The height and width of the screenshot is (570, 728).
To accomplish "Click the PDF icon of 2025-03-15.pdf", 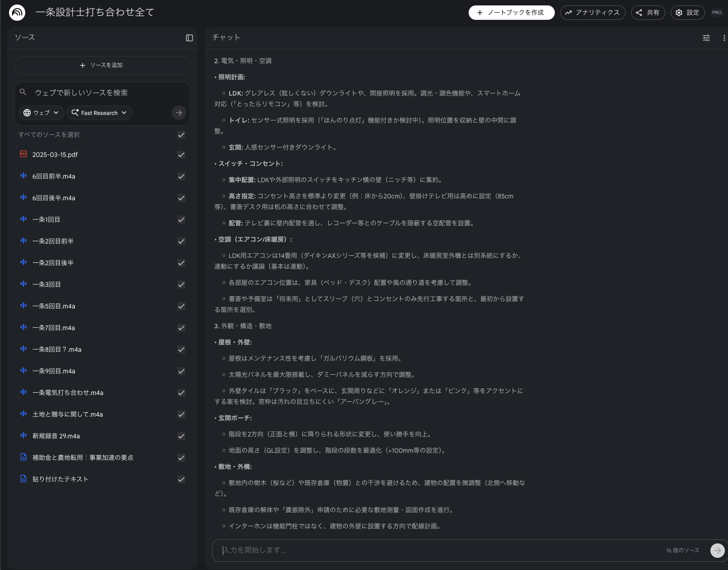I will 23,154.
